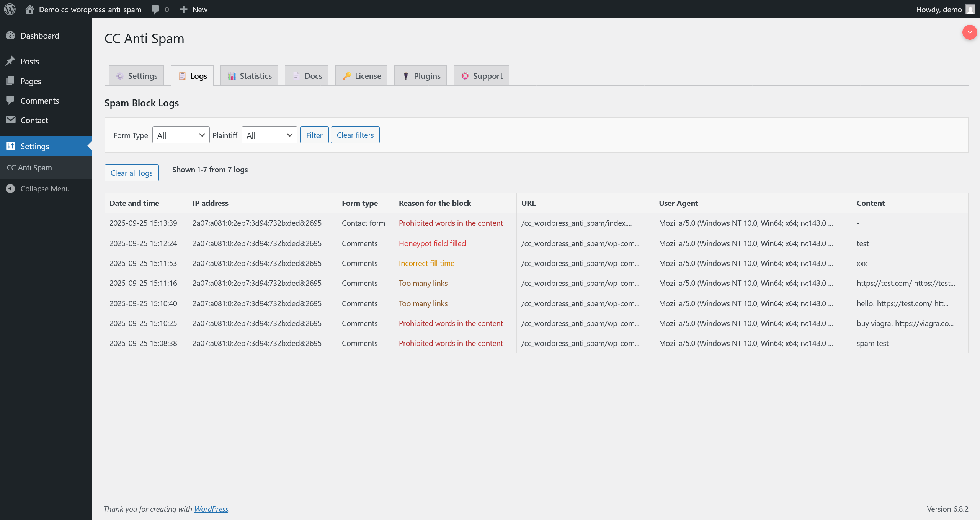The width and height of the screenshot is (980, 520).
Task: Open the WordPress logo menu in admin bar
Action: [10, 9]
